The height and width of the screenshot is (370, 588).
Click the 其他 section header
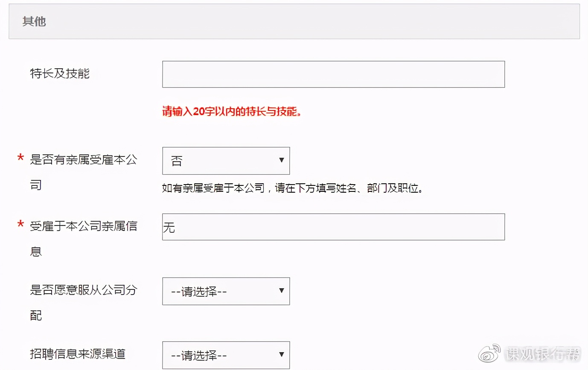34,21
